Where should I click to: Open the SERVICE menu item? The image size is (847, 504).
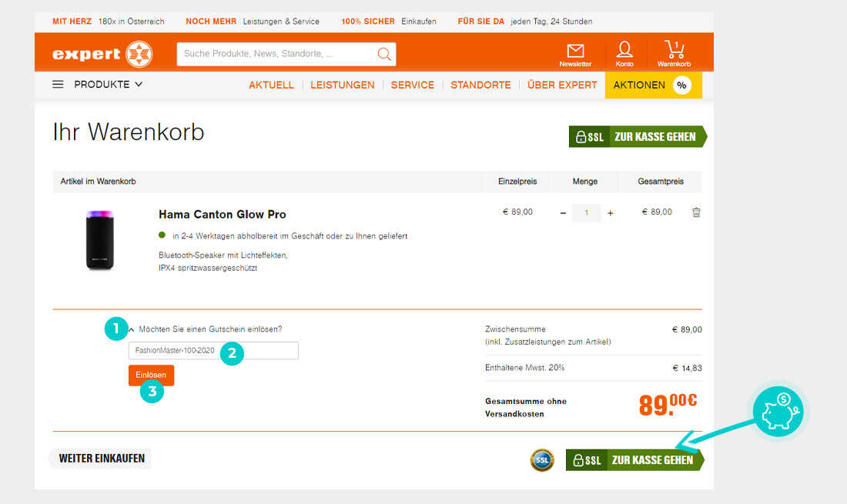click(413, 85)
